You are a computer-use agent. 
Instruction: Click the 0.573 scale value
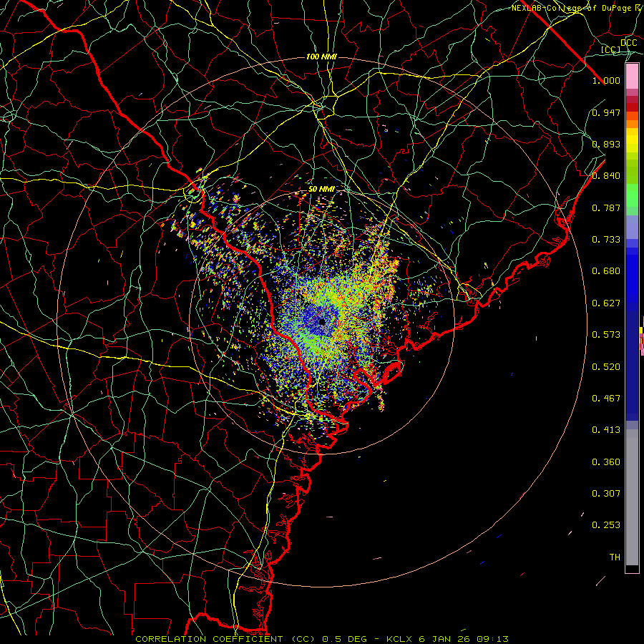pos(606,335)
